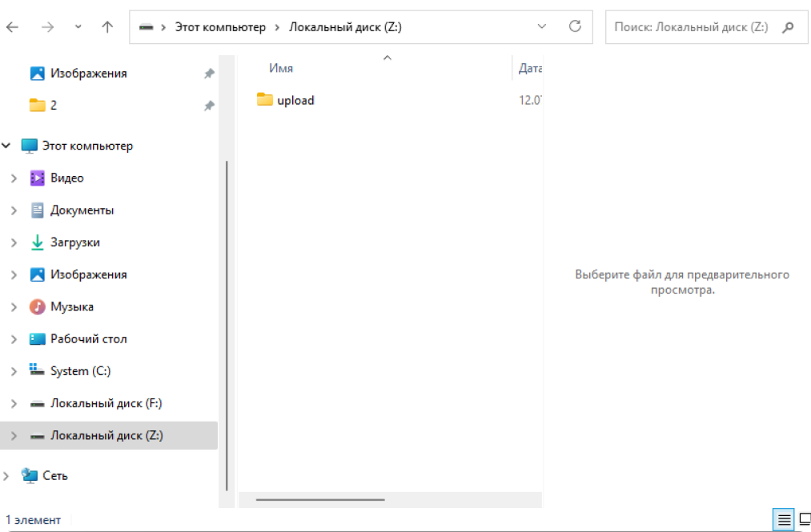811x532 pixels.
Task: Open Музыка folder in the sidebar
Action: [71, 306]
